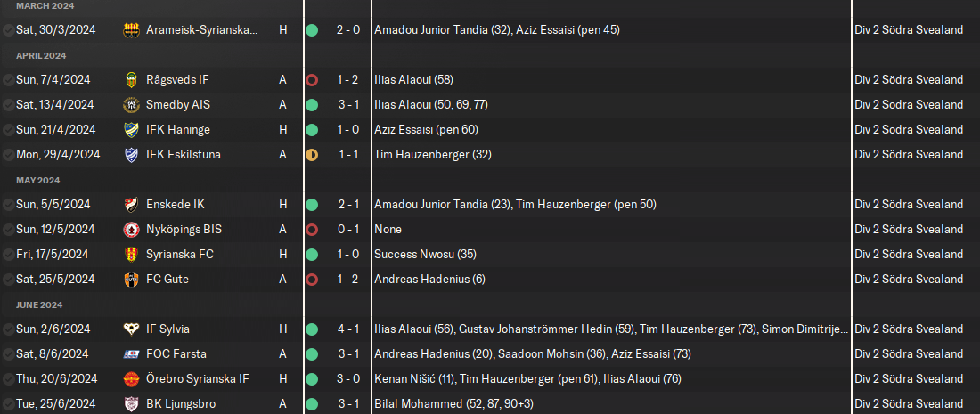Click the FC Gute club badge
980x414 pixels.
pos(131,279)
